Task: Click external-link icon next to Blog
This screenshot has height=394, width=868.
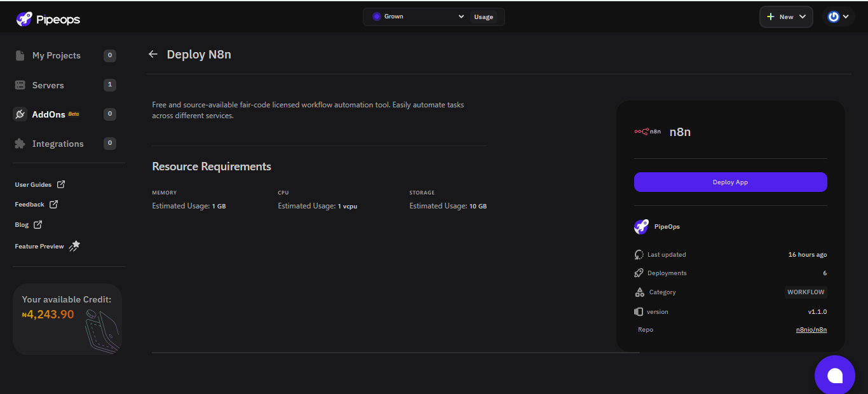Action: point(38,224)
